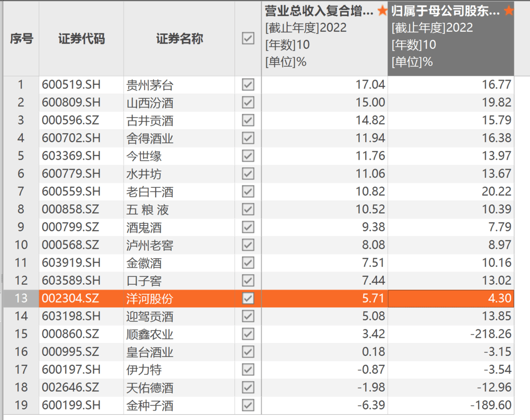This screenshot has height=420, width=530.
Task: Select security code 600779.SH
Action: click(71, 173)
